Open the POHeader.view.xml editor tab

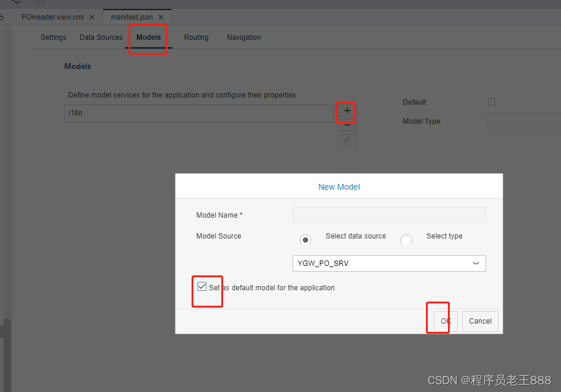pos(52,17)
